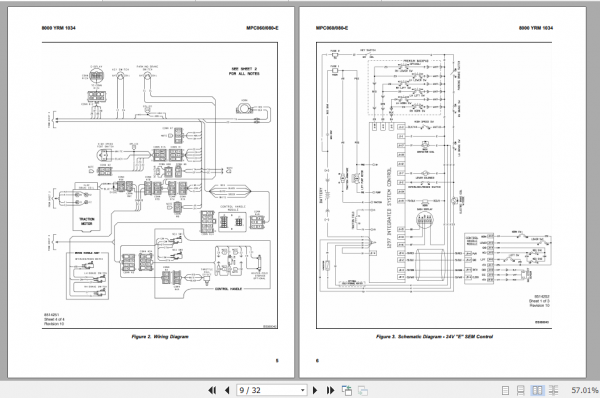Switch to continuous scrolling view
The image size is (600, 398).
(520, 390)
